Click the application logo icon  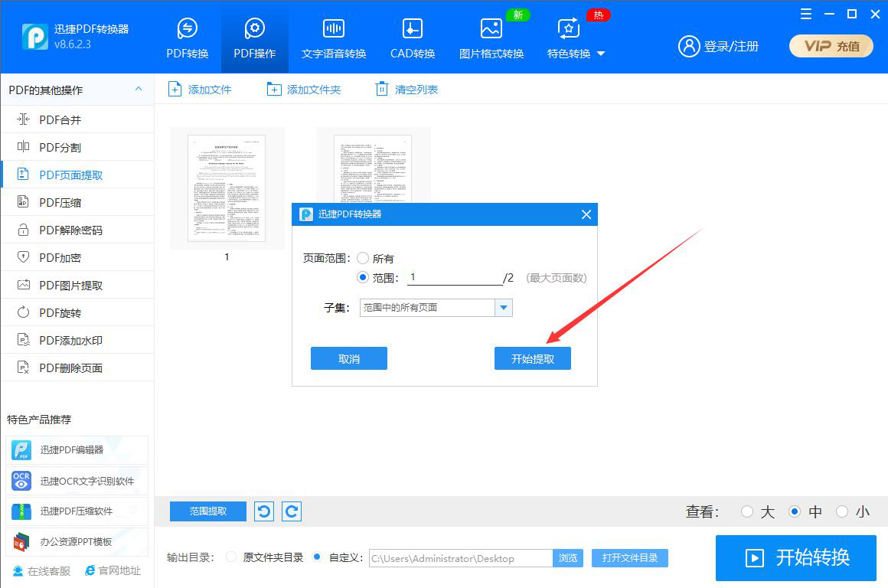pyautogui.click(x=35, y=37)
